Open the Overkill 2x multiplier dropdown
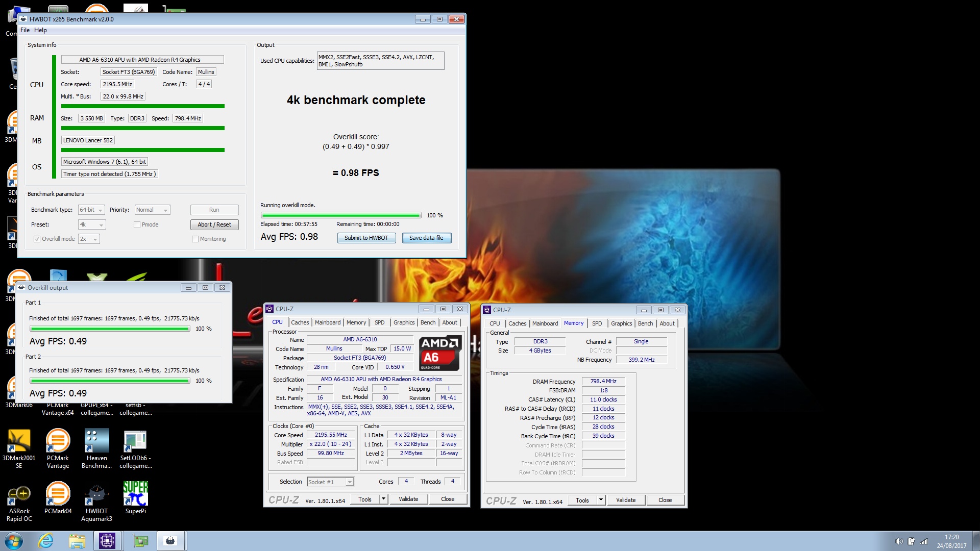Screen dimensions: 980x551 pos(89,239)
